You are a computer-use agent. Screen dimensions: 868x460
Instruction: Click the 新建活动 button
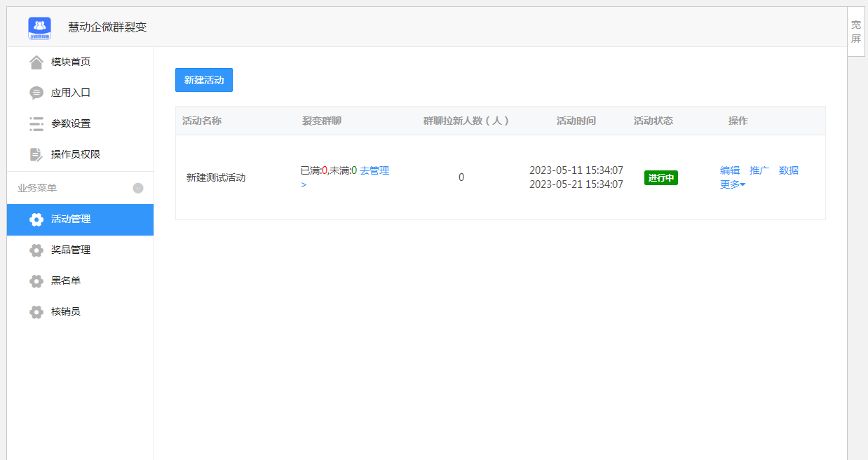203,80
